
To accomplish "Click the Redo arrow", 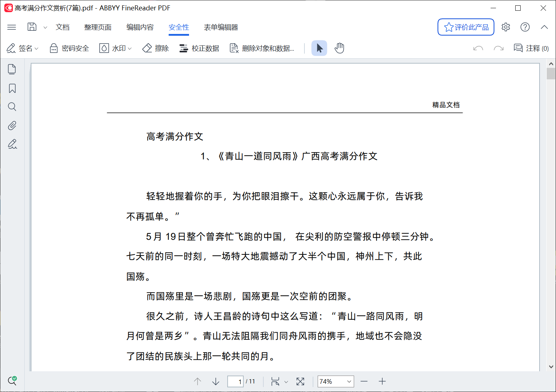I will point(498,48).
